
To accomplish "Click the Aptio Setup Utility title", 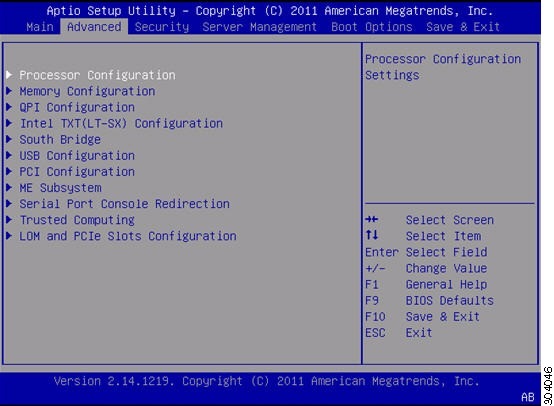I will [x=270, y=11].
